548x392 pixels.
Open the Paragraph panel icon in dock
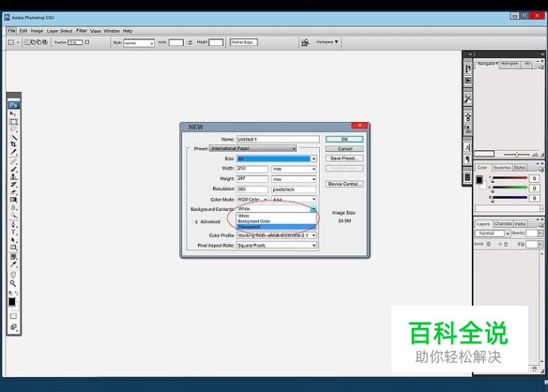467,159
